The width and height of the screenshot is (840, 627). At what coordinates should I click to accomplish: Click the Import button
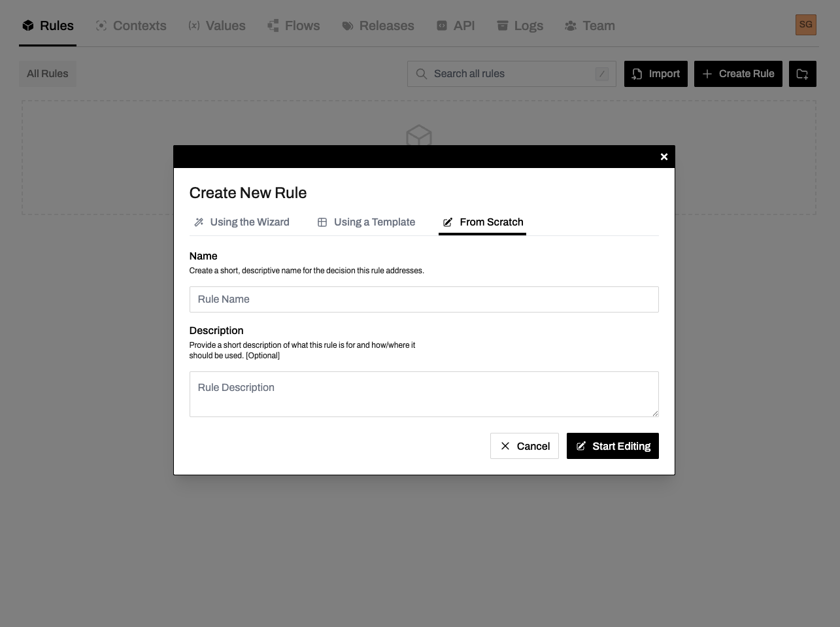656,74
